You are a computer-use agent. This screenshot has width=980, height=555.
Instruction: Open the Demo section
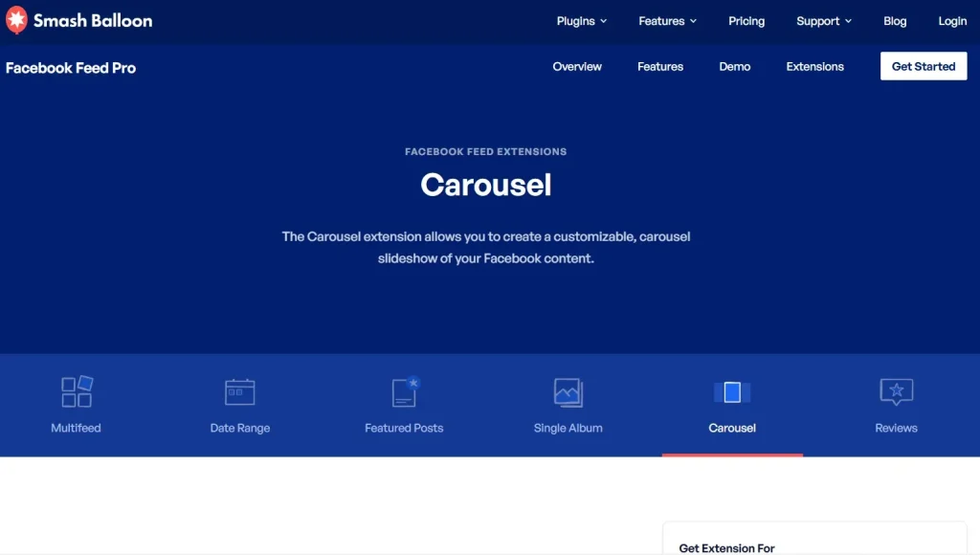[x=734, y=66]
